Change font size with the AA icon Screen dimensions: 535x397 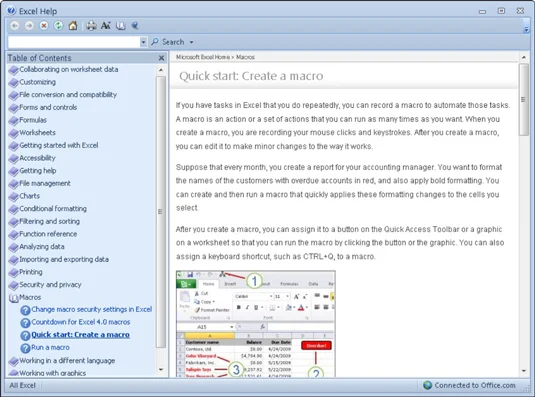[106, 26]
